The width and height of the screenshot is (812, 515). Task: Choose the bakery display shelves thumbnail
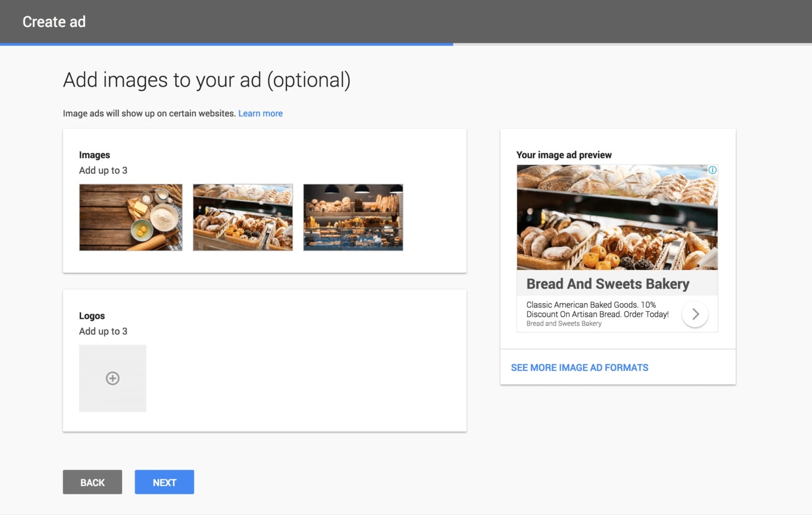tap(353, 217)
